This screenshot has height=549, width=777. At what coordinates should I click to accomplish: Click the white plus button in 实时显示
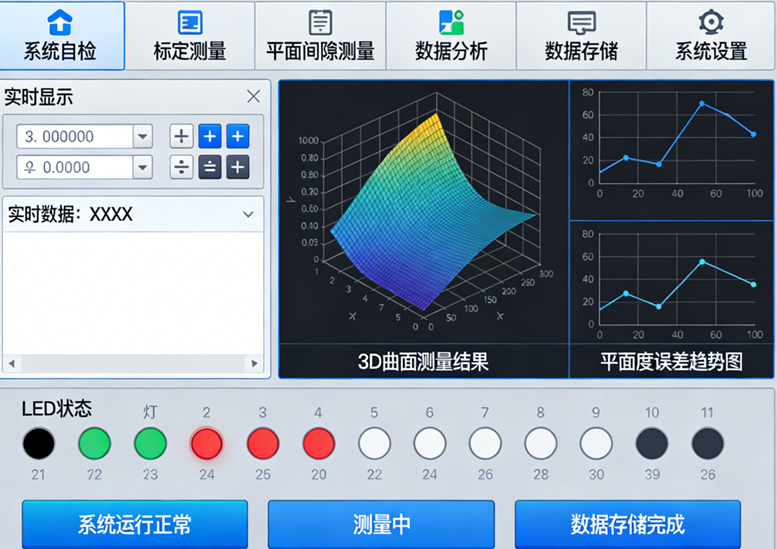point(181,136)
